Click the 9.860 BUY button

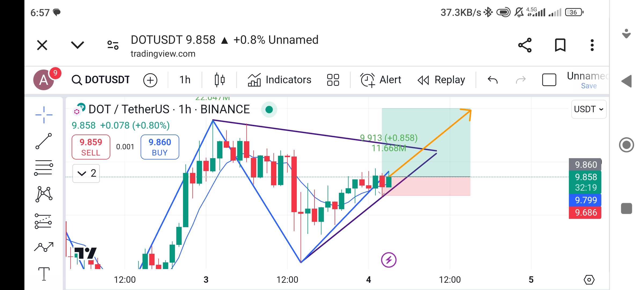tap(160, 147)
